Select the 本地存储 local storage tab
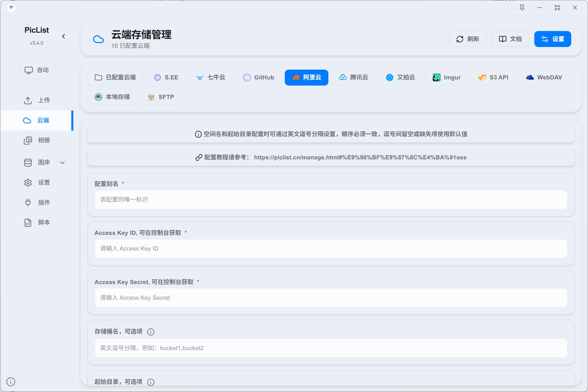The height and width of the screenshot is (392, 588). point(112,97)
